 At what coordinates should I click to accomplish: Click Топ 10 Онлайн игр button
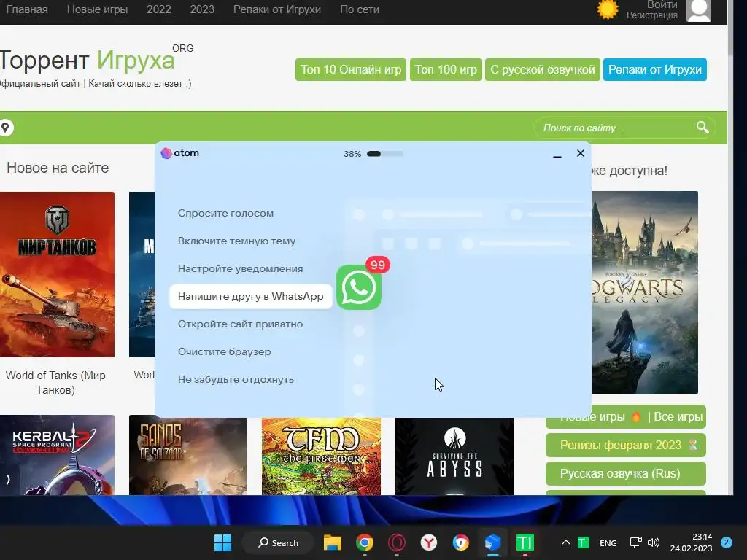(x=351, y=69)
